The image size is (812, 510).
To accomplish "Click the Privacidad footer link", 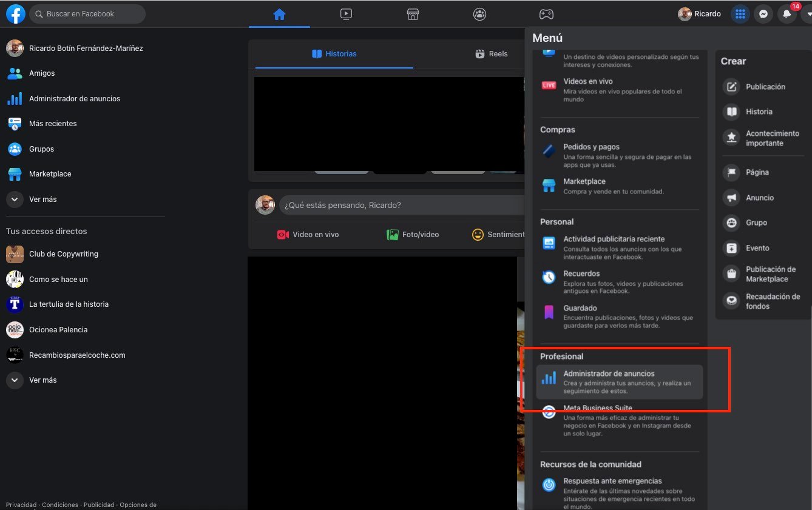I will coord(21,505).
